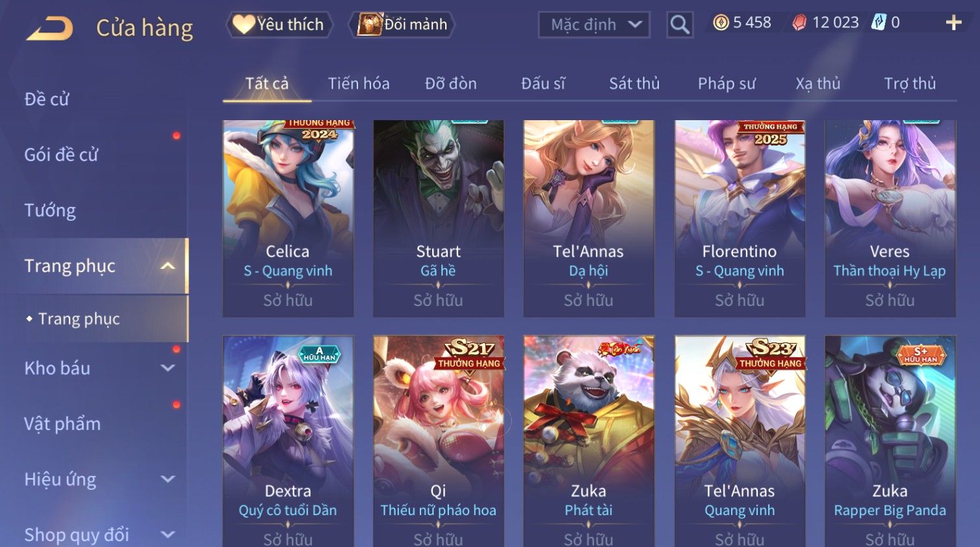Open the search magnifier icon

coord(680,25)
